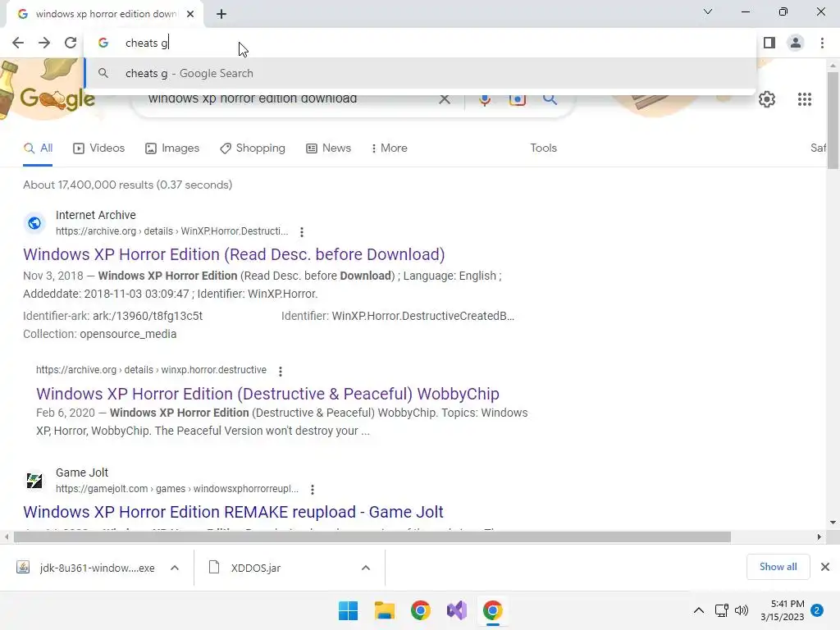The image size is (840, 630).
Task: Switch to the Shopping tab
Action: click(x=253, y=148)
